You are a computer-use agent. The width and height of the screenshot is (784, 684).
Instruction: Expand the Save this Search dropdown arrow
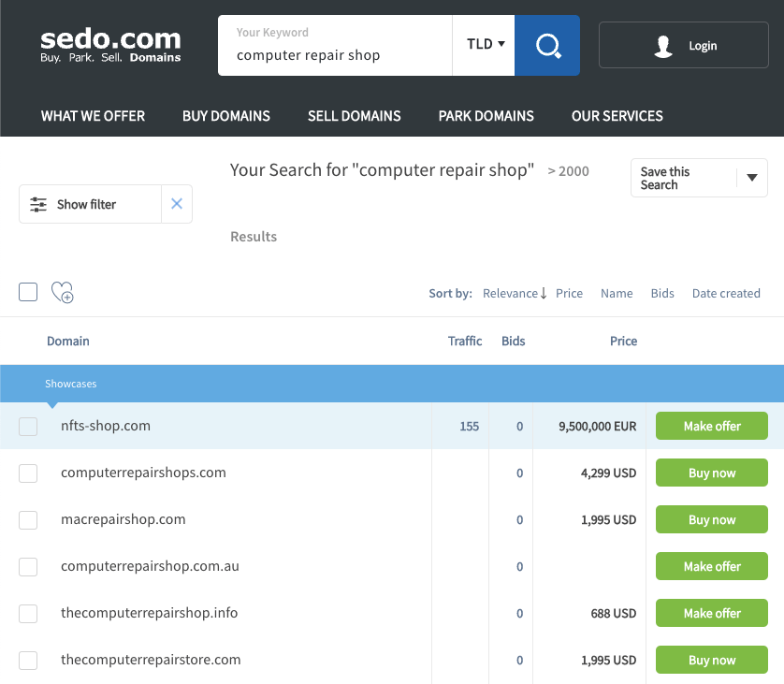(751, 178)
